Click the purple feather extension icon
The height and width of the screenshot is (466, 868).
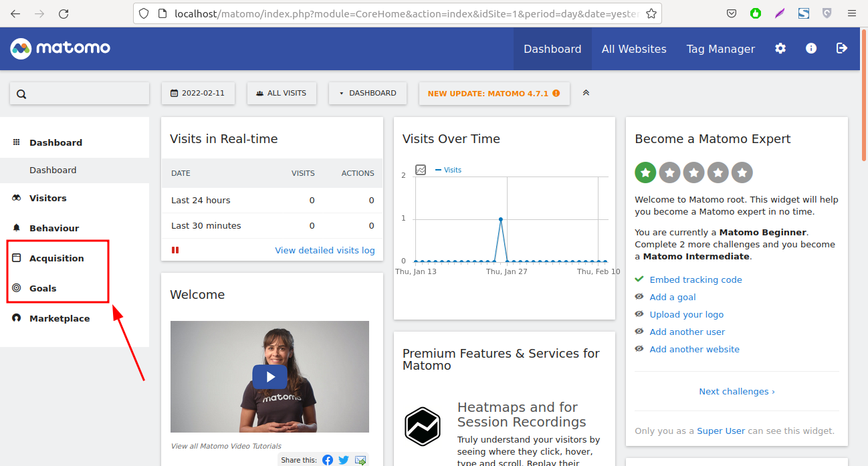click(x=780, y=13)
